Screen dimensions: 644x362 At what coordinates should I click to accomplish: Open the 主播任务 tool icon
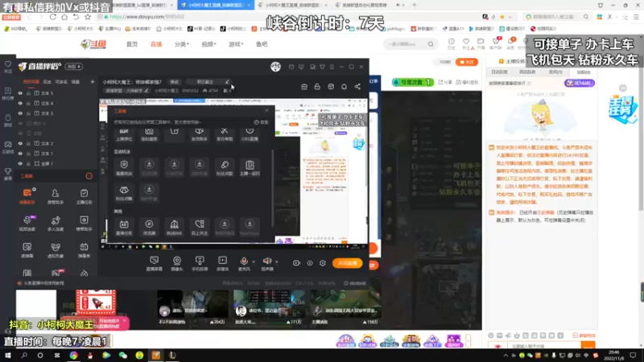tap(84, 196)
